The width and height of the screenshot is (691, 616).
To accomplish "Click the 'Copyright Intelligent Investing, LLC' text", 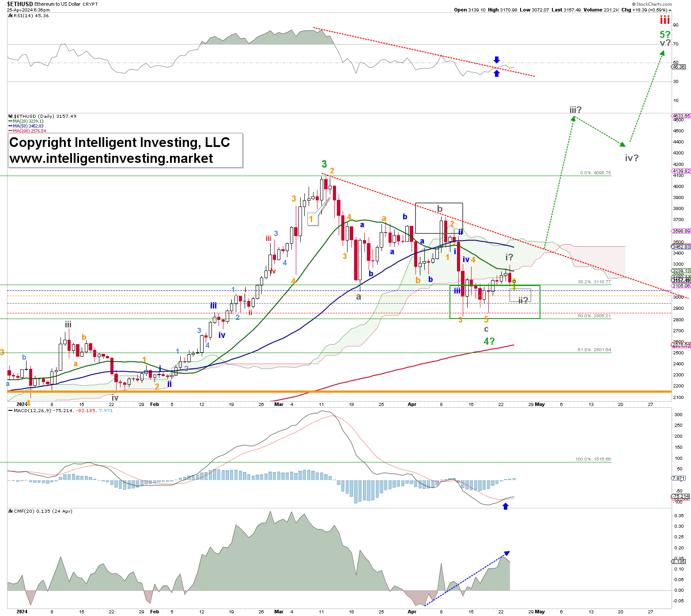I will tap(120, 143).
